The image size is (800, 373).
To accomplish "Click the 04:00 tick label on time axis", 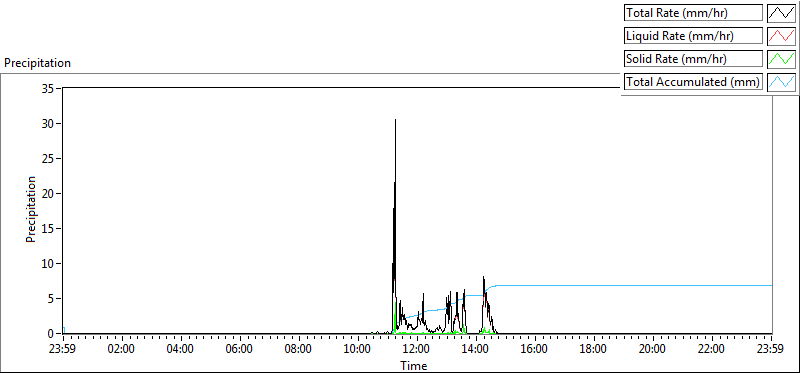I will tap(181, 350).
